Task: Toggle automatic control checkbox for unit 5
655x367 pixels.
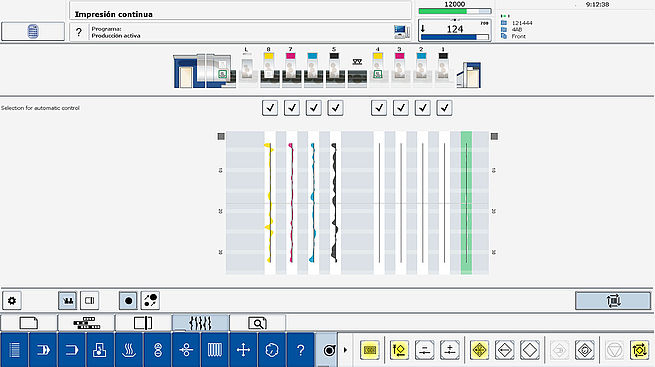Action: pyautogui.click(x=335, y=108)
